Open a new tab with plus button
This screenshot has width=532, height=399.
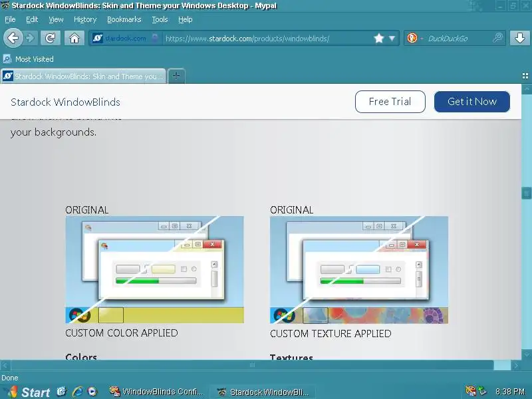coord(176,76)
